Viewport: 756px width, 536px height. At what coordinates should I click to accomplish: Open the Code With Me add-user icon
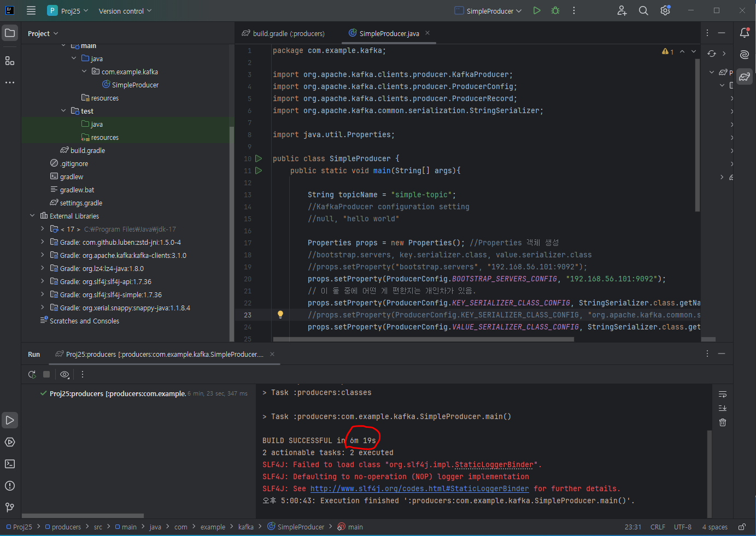point(622,10)
